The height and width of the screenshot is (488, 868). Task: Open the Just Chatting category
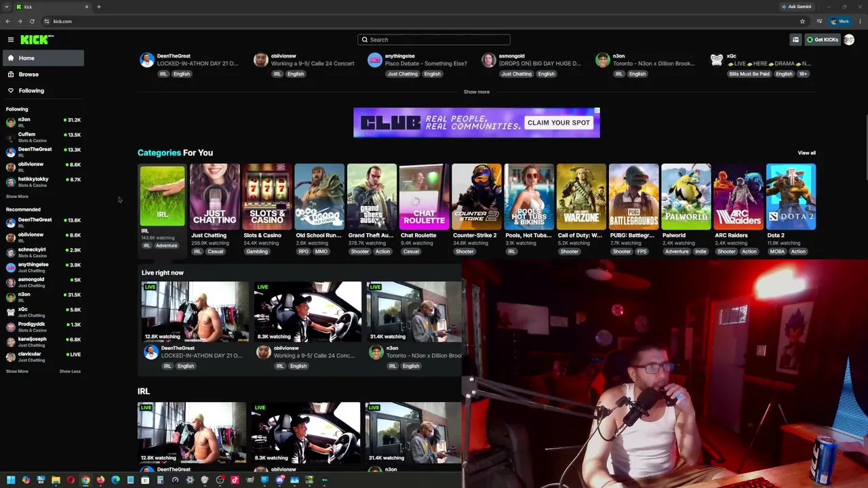(x=214, y=197)
